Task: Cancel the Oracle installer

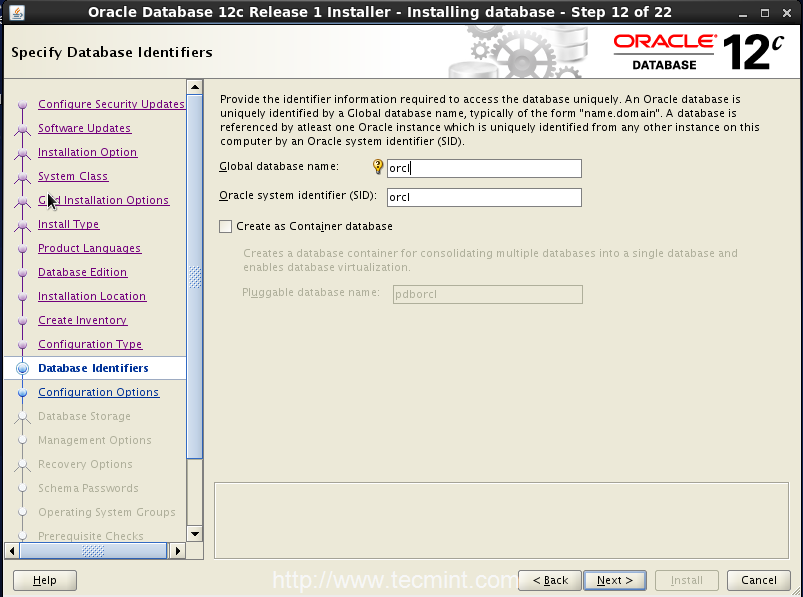Action: click(x=758, y=580)
